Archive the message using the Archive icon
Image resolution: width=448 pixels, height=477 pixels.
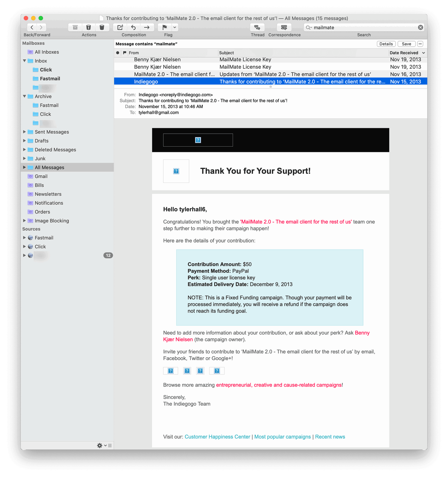75,27
